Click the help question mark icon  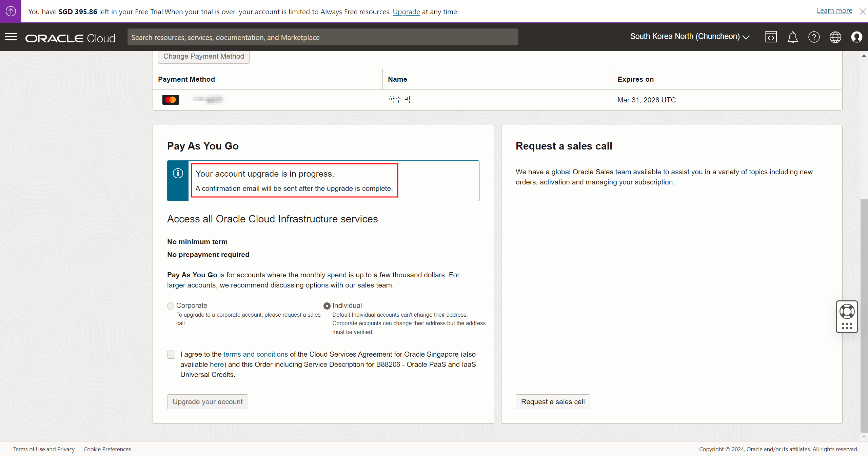pos(814,37)
